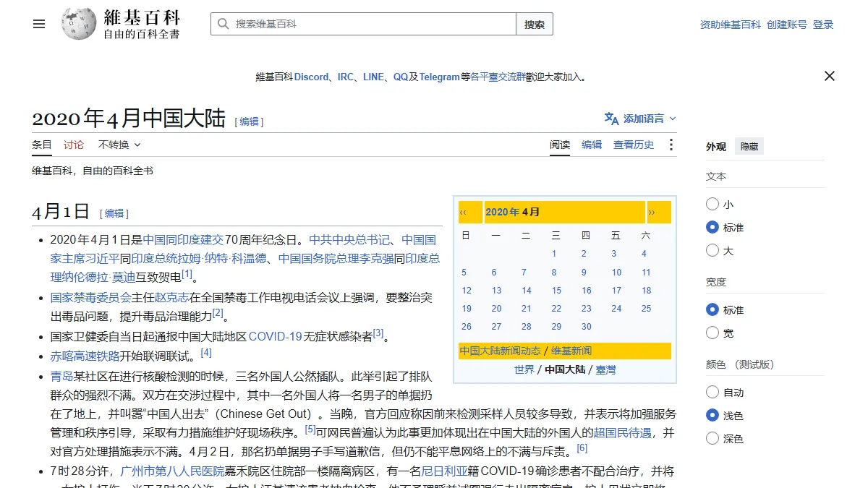This screenshot has height=488, width=868.
Task: Click the 编辑 link beside 4月1日 heading
Action: click(114, 213)
